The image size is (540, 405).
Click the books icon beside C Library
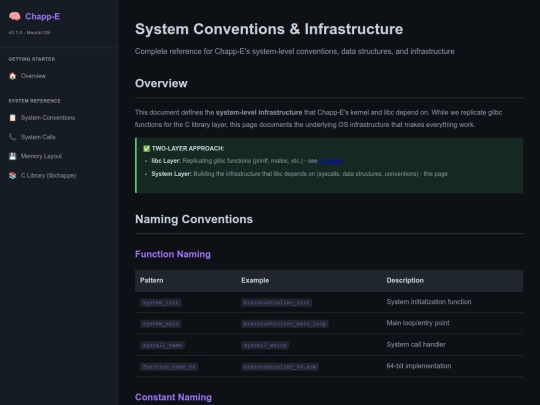coord(13,176)
